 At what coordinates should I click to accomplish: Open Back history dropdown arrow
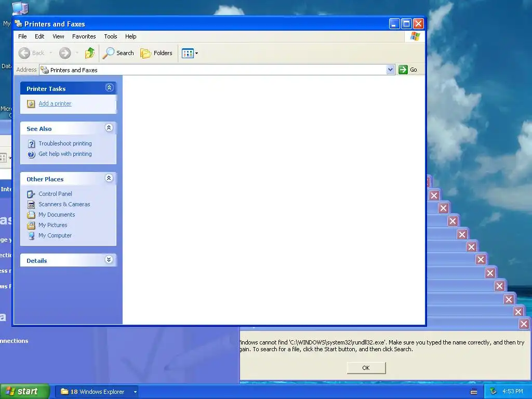[x=51, y=53]
